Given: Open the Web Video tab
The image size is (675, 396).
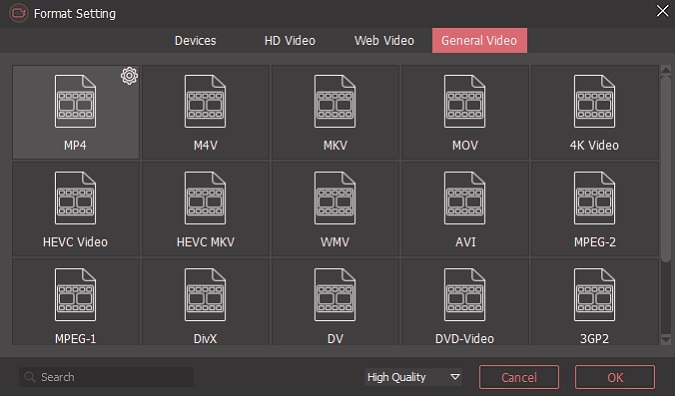Looking at the screenshot, I should click(x=384, y=40).
